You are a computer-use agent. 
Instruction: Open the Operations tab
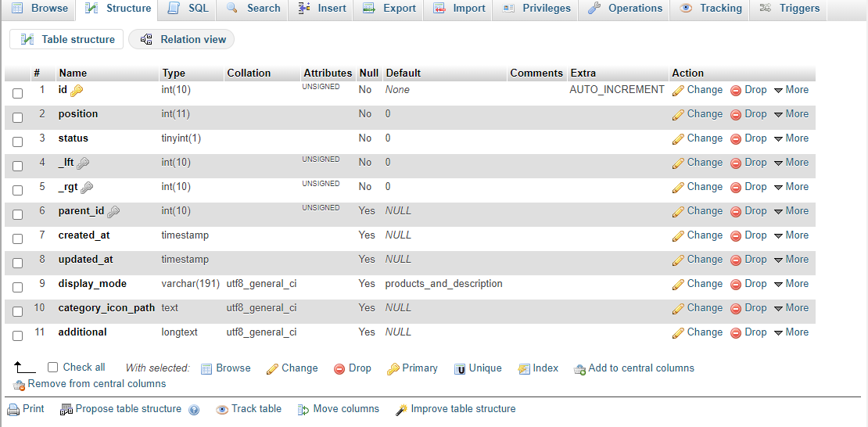(x=624, y=9)
